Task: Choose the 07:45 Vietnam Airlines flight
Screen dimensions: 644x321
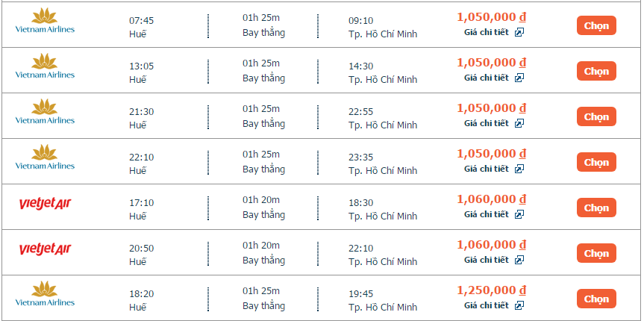Action: [x=596, y=25]
